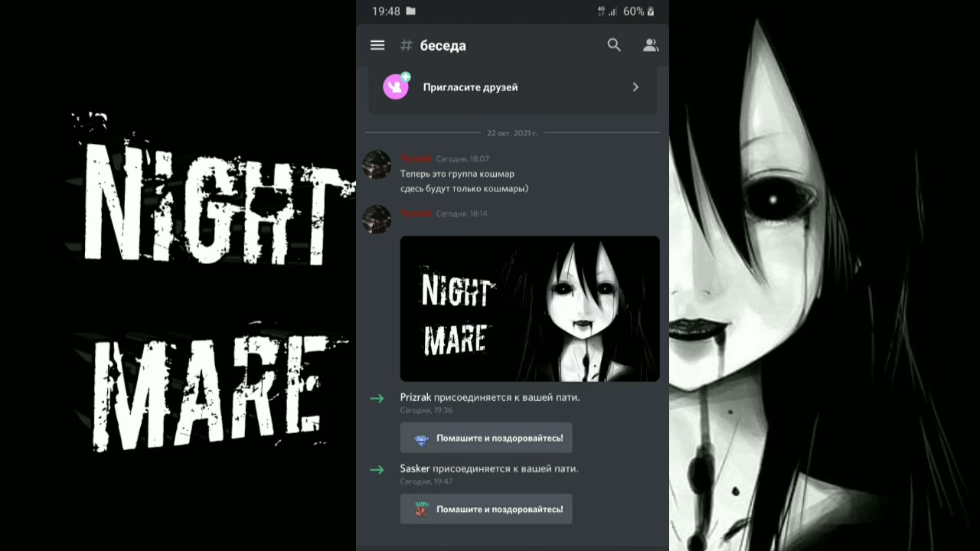Tap the folder notification icon in status bar
Screen dimensions: 980x551
tap(411, 11)
